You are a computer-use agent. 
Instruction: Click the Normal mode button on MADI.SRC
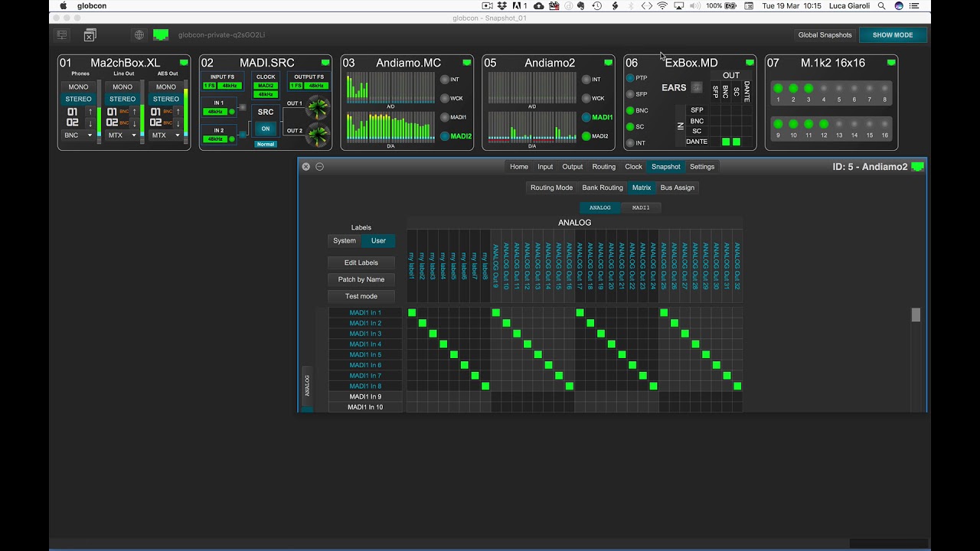tap(266, 144)
